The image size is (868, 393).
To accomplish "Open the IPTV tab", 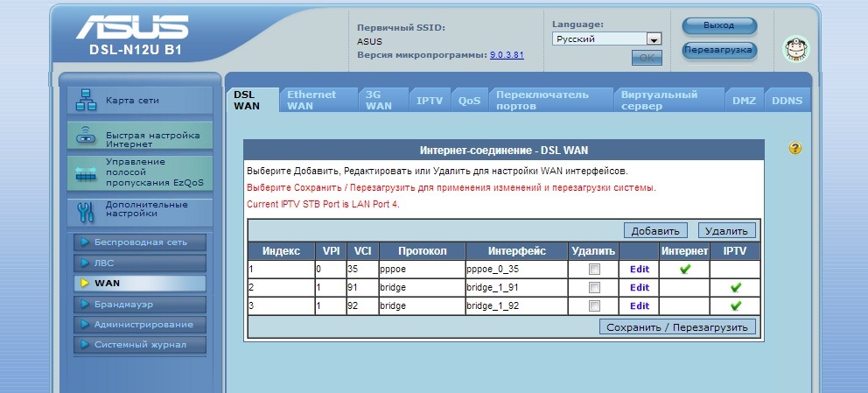I will (x=429, y=101).
